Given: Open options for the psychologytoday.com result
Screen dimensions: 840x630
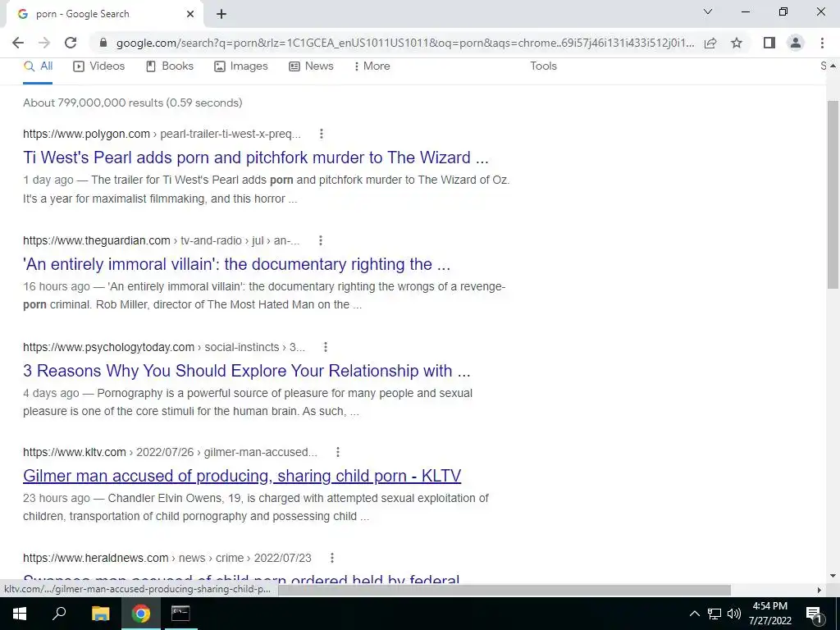Looking at the screenshot, I should point(325,347).
